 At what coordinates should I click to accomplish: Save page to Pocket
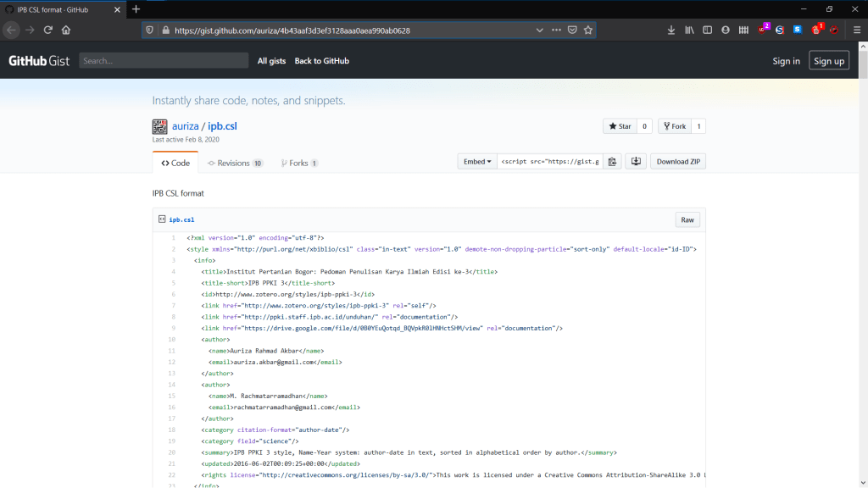point(572,30)
